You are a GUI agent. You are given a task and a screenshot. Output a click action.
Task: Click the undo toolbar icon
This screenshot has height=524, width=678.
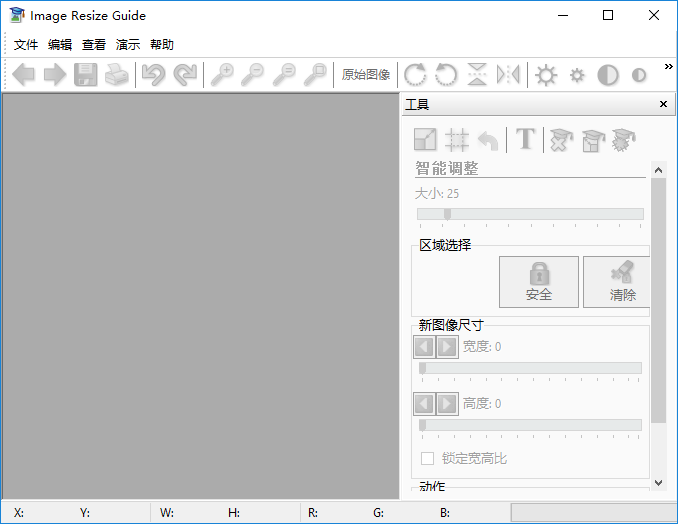click(154, 75)
